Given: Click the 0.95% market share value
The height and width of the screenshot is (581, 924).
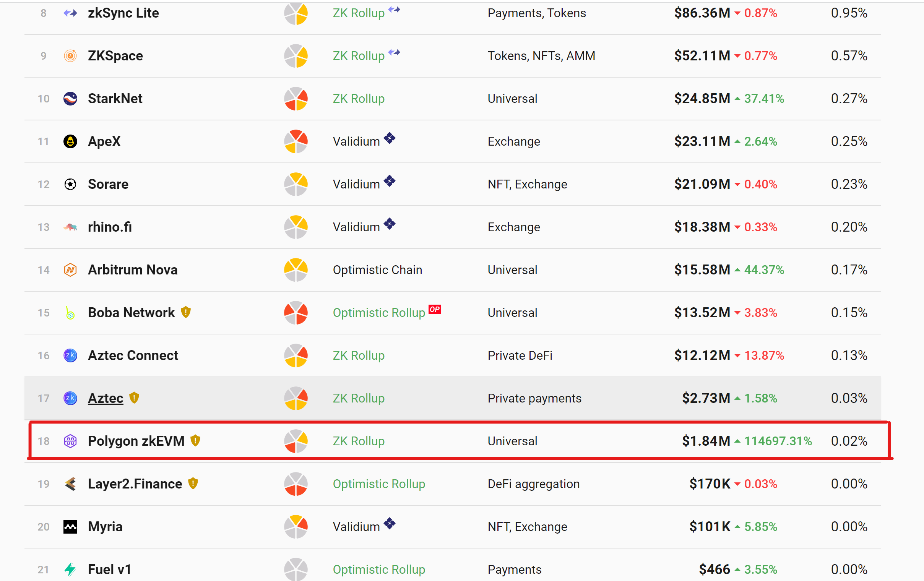Looking at the screenshot, I should 849,13.
